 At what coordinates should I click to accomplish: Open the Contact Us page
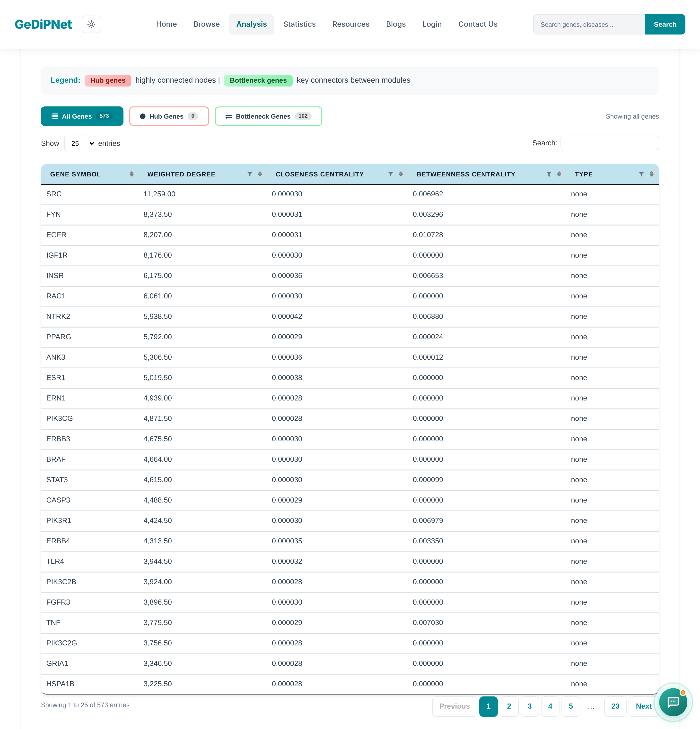478,24
